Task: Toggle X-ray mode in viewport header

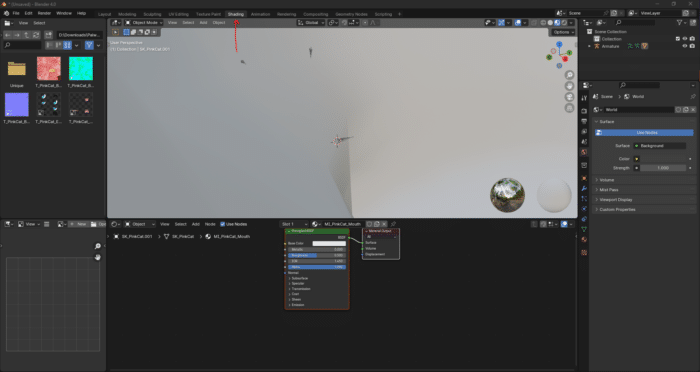Action: (x=534, y=22)
